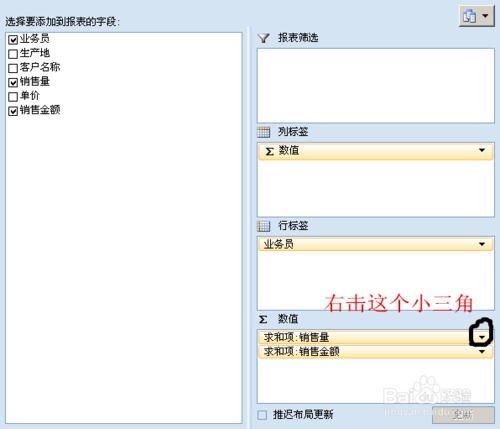Check the 生产地 field checkbox
This screenshot has width=500, height=429.
(13, 54)
